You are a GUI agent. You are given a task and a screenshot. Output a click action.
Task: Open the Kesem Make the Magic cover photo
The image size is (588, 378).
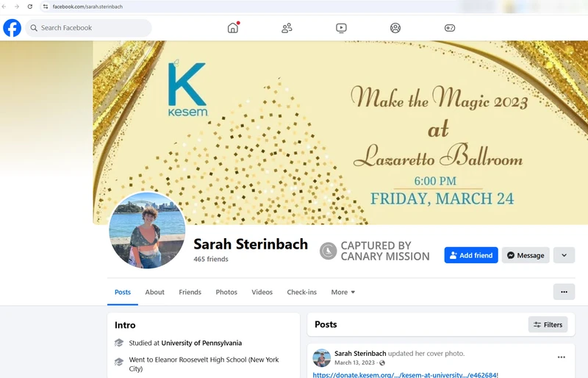tap(340, 132)
